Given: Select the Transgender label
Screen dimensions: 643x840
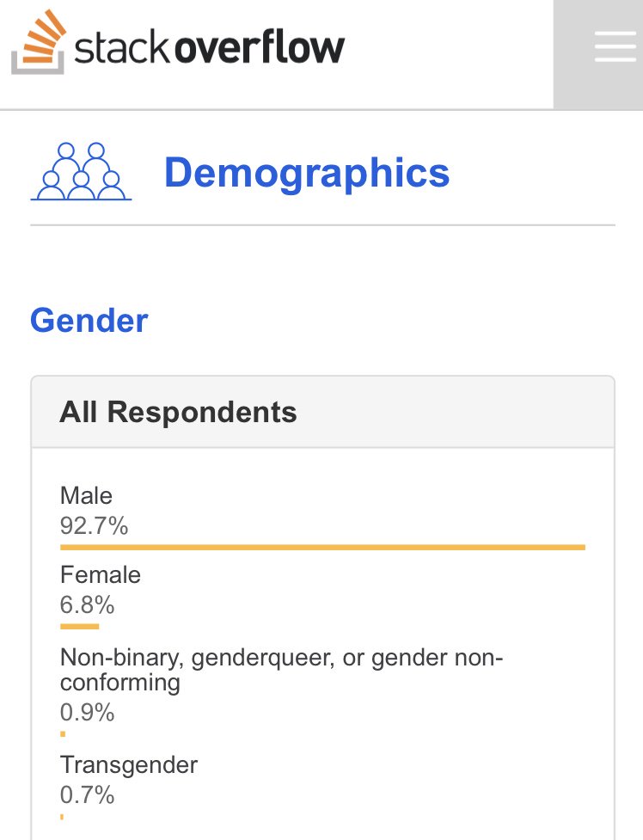Looking at the screenshot, I should [x=129, y=765].
